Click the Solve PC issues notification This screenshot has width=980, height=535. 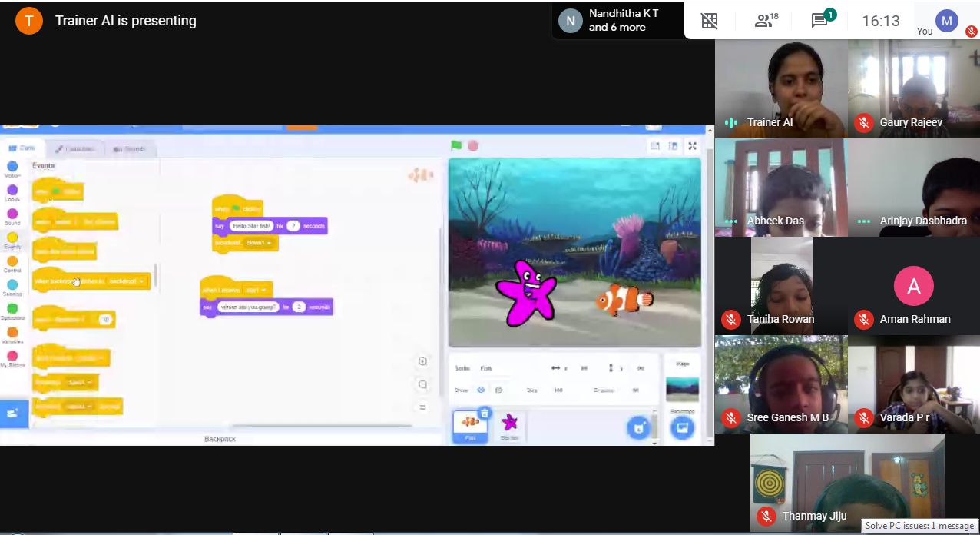pos(919,526)
